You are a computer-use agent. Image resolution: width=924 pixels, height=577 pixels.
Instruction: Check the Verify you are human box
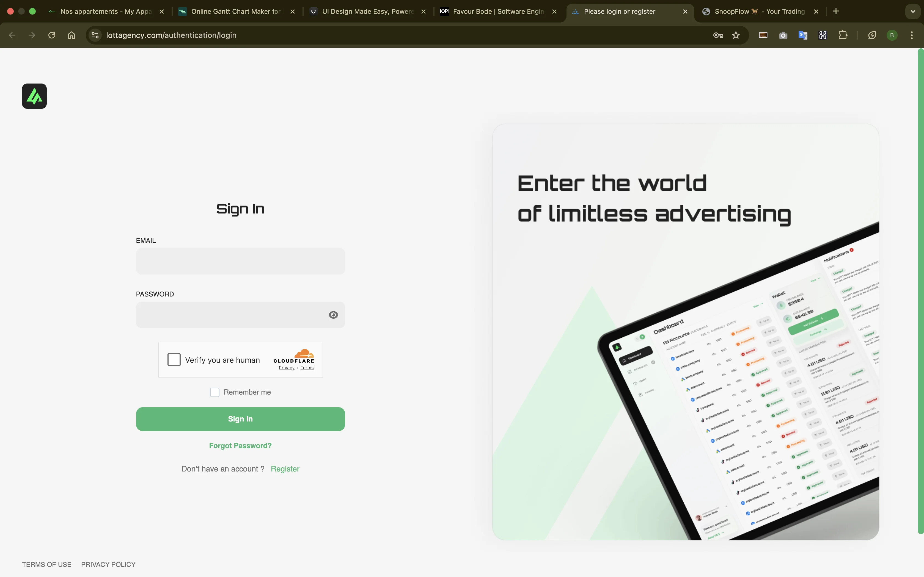click(174, 359)
